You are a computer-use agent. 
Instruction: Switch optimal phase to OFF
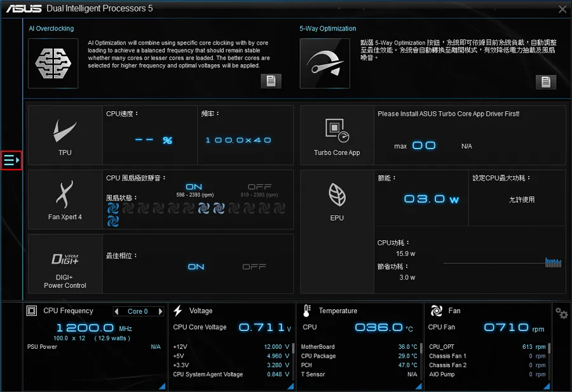pyautogui.click(x=254, y=267)
